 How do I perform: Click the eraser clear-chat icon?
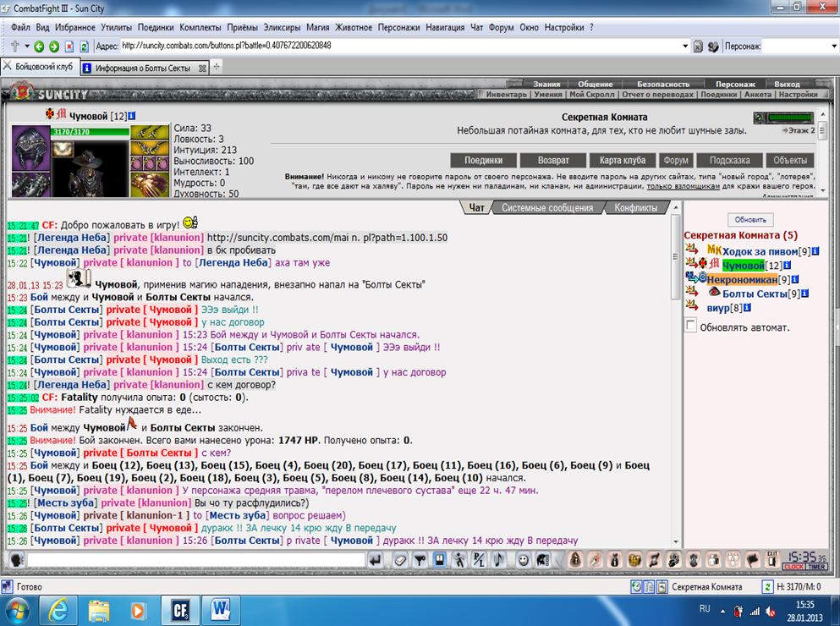point(400,560)
